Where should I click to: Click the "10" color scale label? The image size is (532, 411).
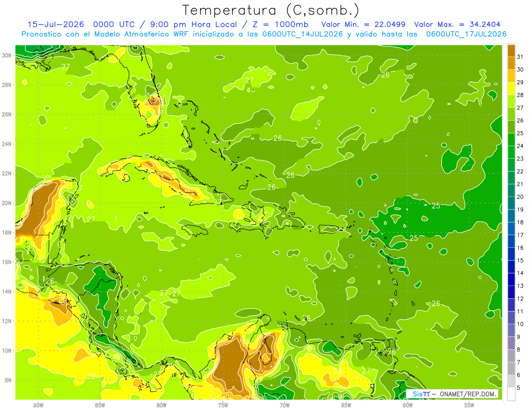click(520, 324)
